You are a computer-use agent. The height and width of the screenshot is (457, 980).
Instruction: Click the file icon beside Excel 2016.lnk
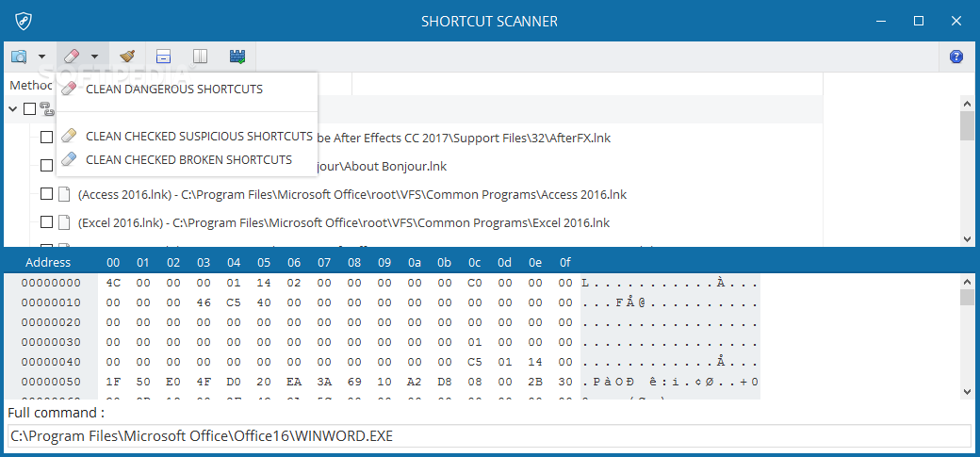click(63, 222)
